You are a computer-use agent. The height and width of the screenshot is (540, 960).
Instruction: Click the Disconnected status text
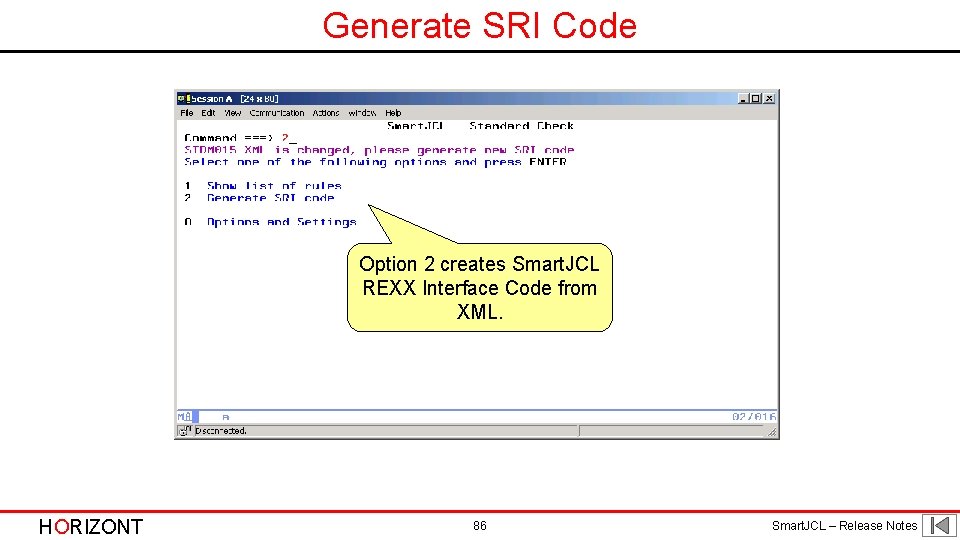coord(220,431)
